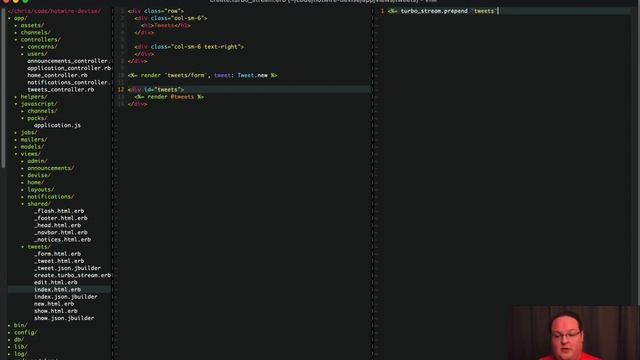640x360 pixels.
Task: Open create.turbo_stream.erb file
Action: [x=72, y=276]
